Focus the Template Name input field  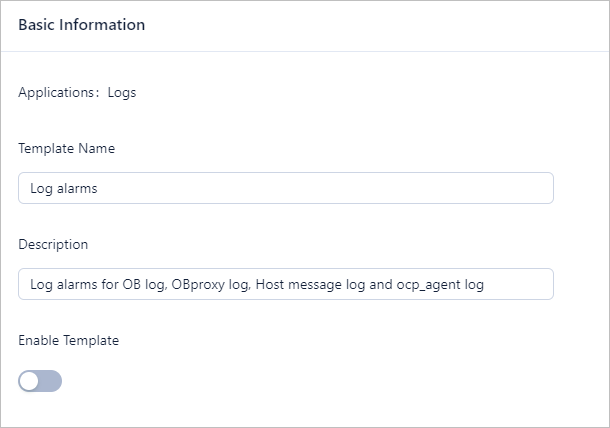pos(285,188)
